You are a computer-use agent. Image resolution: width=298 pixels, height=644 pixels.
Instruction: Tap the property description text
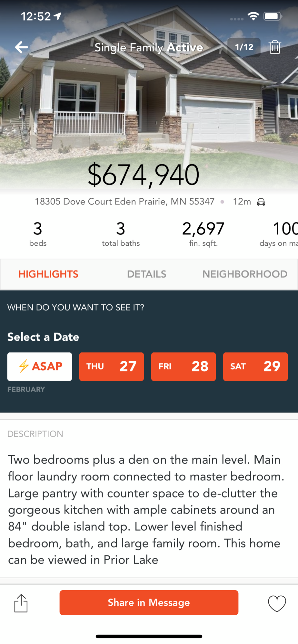(x=146, y=510)
